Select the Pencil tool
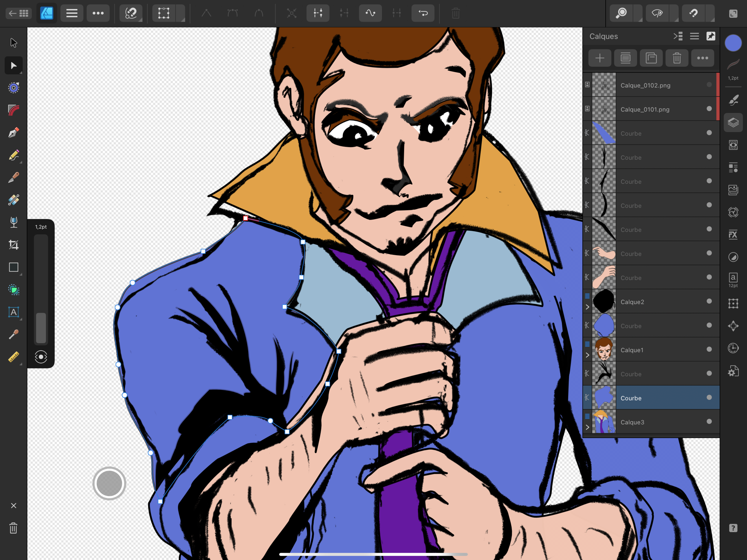Viewport: 747px width, 560px height. pyautogui.click(x=13, y=155)
